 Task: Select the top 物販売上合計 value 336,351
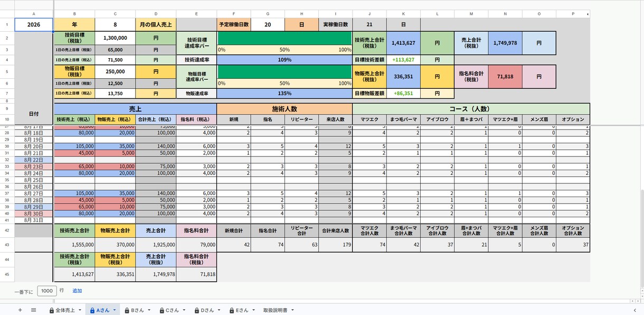(403, 77)
